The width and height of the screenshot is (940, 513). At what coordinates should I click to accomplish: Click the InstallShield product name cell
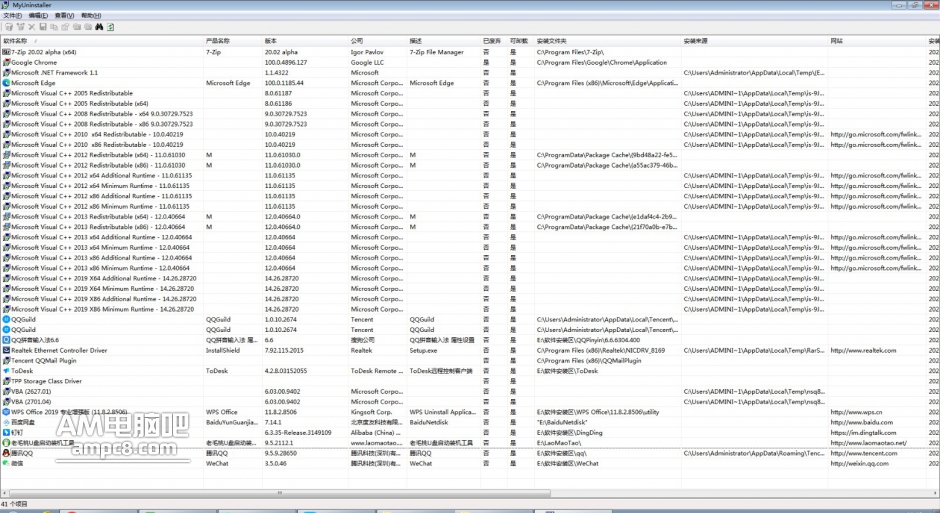(223, 350)
